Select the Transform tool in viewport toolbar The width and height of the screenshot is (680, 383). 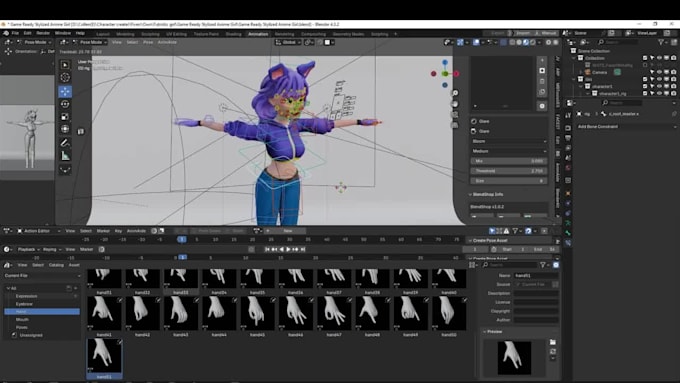(65, 129)
